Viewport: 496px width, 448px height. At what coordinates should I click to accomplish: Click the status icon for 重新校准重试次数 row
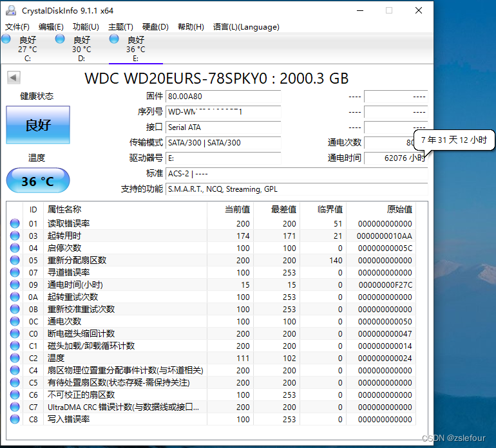(15, 309)
